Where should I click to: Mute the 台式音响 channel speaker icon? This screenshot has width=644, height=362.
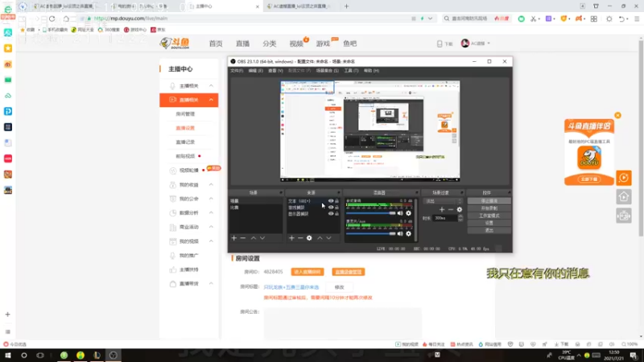(x=400, y=213)
